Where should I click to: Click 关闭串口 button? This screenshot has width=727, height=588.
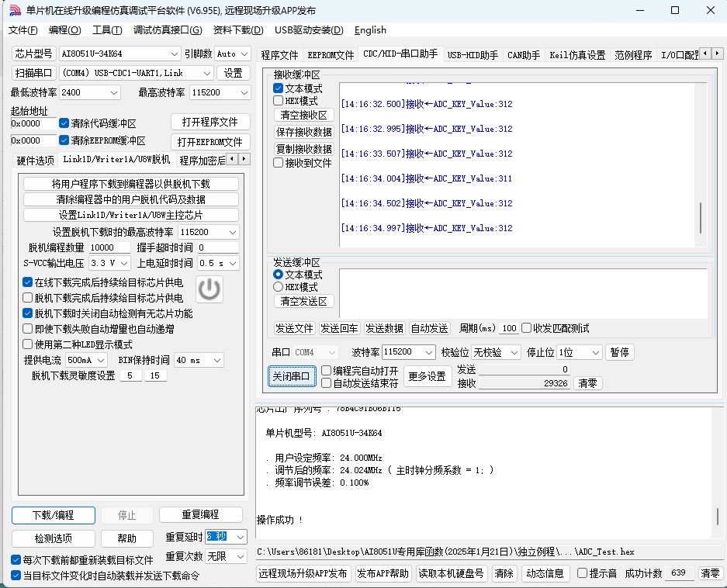point(292,376)
